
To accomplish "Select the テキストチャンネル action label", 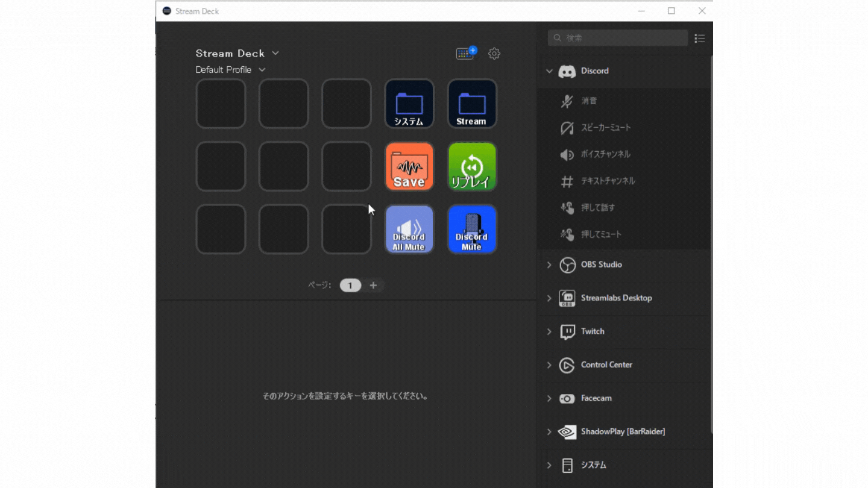I will point(608,181).
